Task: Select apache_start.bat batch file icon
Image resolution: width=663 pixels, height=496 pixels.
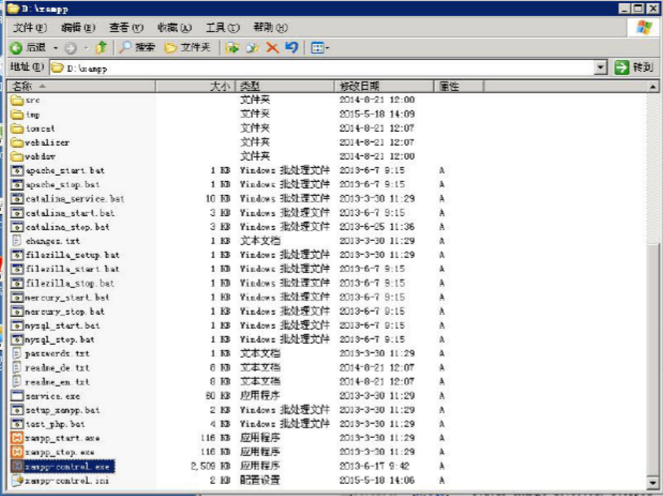Action: [x=17, y=170]
